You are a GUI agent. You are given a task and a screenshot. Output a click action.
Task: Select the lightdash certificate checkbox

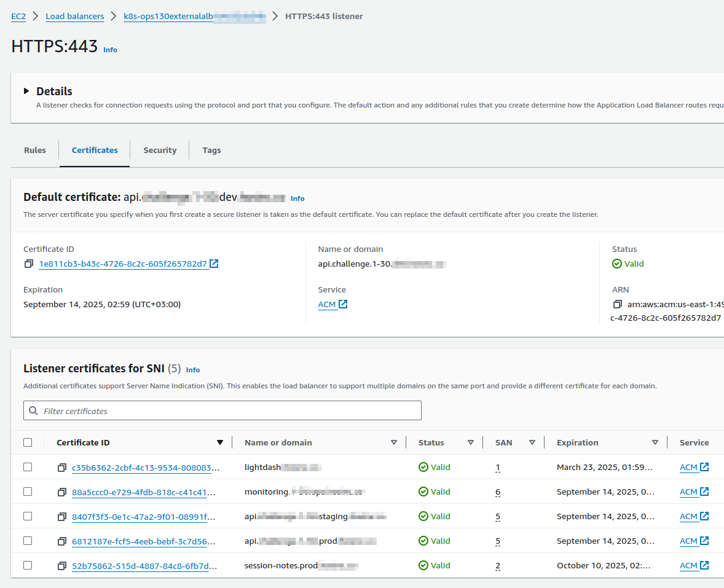28,467
